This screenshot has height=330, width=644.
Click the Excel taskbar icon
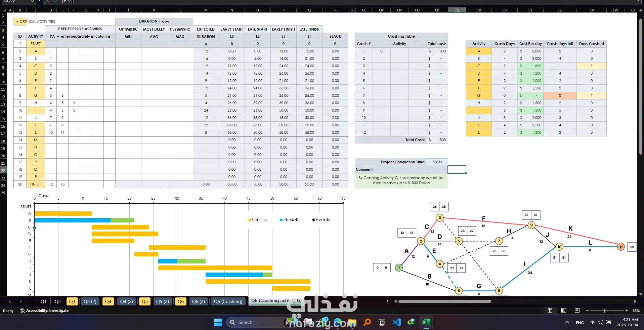click(x=426, y=322)
